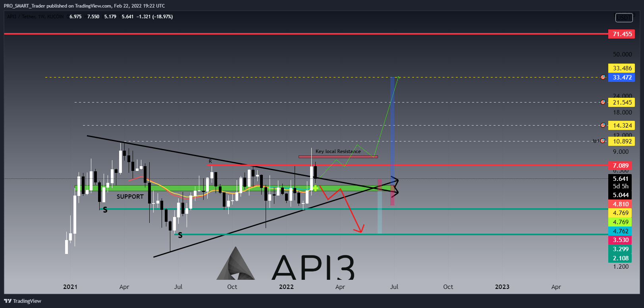Click the Jul label between 2022 and 2023
The width and height of the screenshot is (644, 308).
click(x=394, y=287)
